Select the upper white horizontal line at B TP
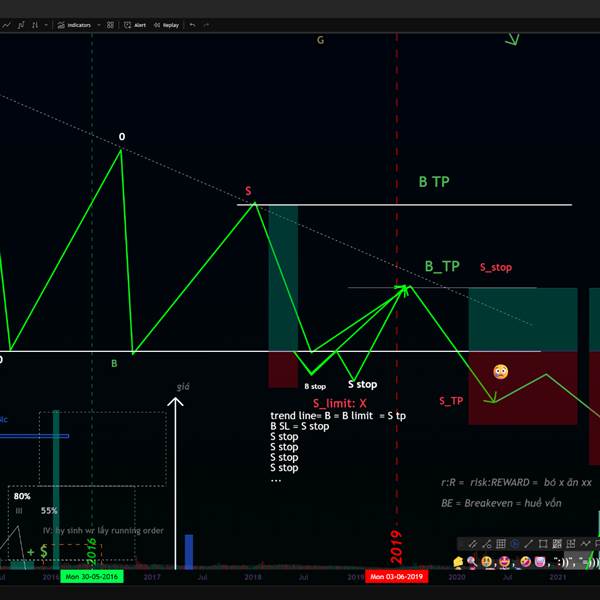 click(404, 205)
